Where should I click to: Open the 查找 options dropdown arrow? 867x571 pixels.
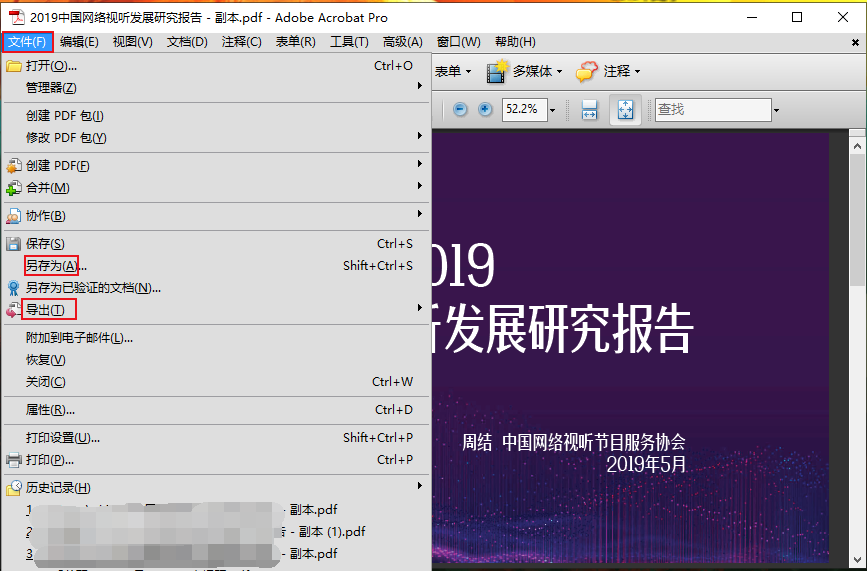[776, 110]
